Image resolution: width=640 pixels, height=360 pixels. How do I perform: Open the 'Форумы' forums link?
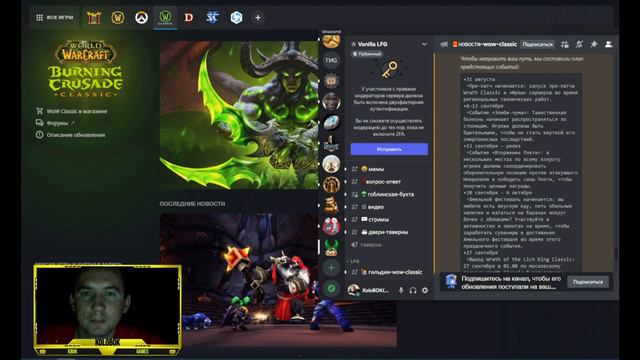pos(56,123)
